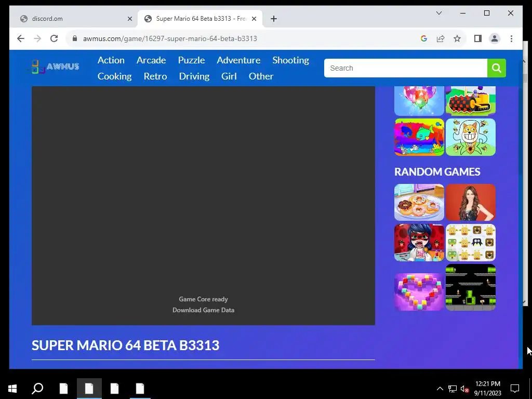Show hidden system tray icons

(440, 389)
